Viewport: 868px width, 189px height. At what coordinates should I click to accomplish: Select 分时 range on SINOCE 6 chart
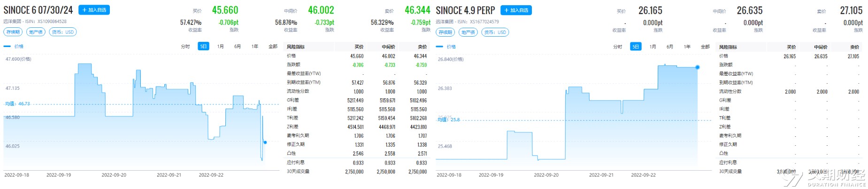tap(185, 47)
